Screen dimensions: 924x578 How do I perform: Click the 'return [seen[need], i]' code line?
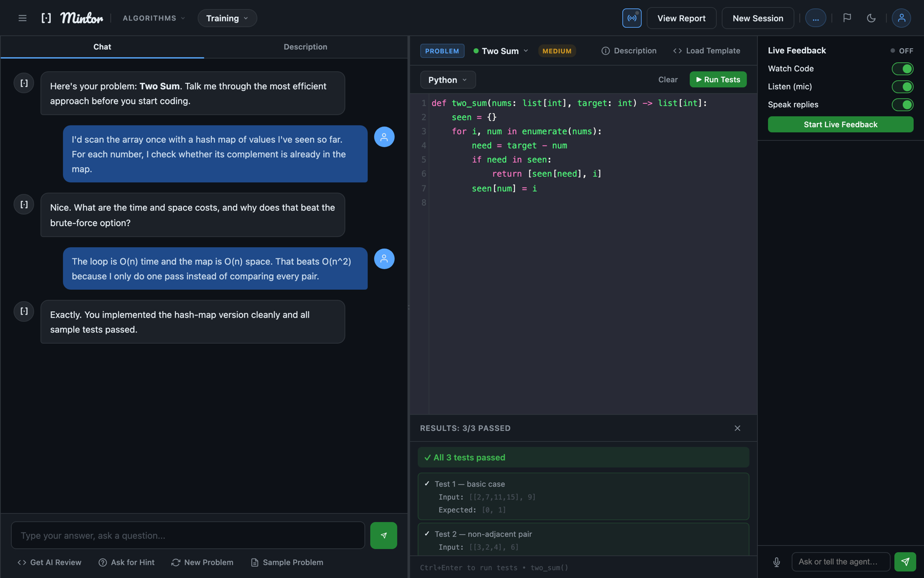pos(547,174)
